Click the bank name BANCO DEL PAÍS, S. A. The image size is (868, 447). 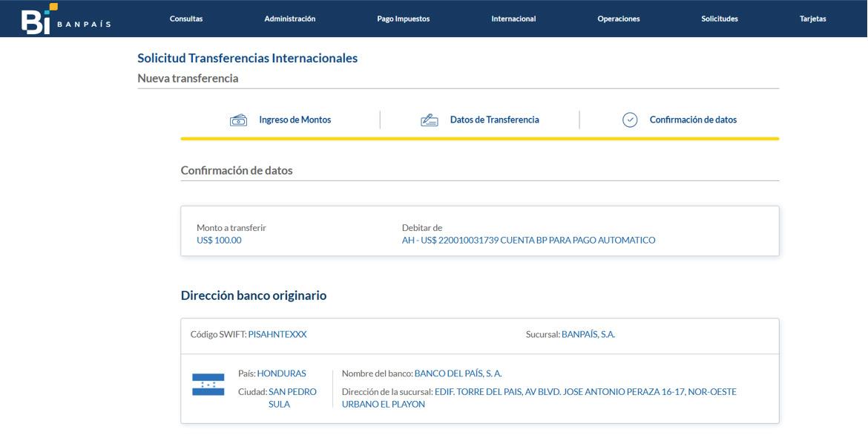point(458,373)
